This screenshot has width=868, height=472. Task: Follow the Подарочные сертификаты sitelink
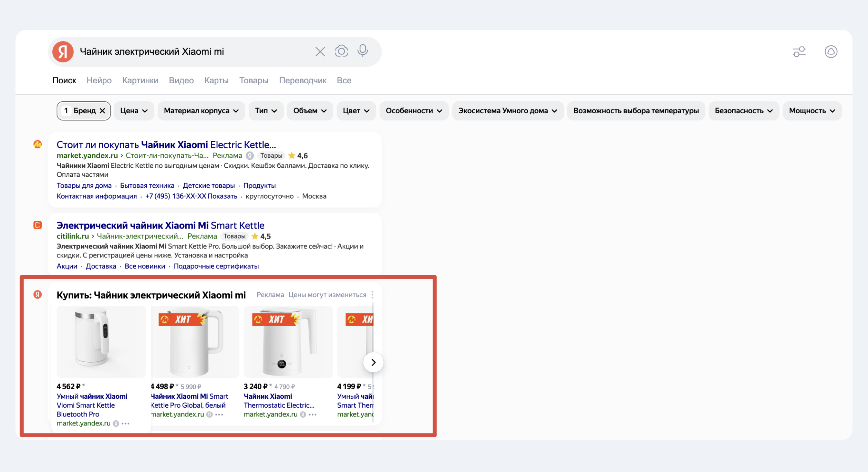216,266
